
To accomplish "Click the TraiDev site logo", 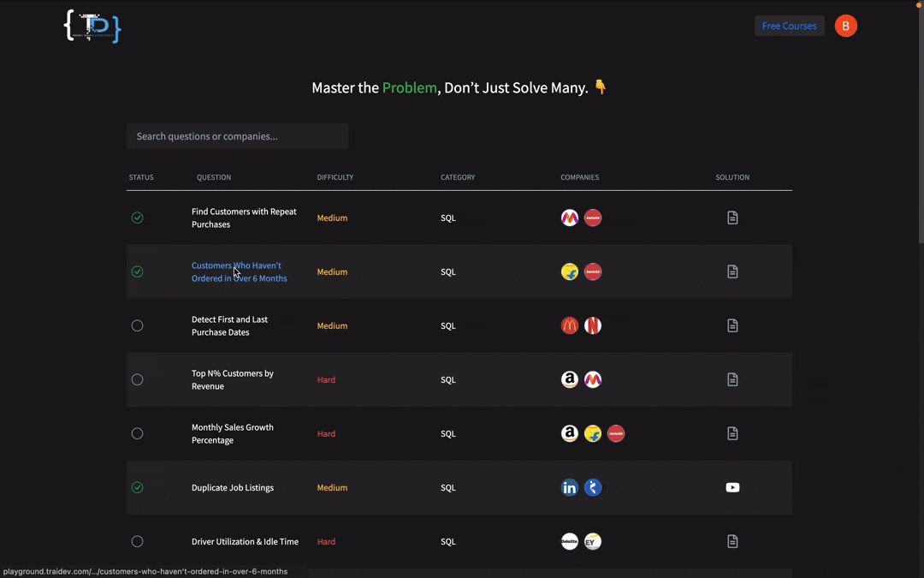I will tap(92, 26).
